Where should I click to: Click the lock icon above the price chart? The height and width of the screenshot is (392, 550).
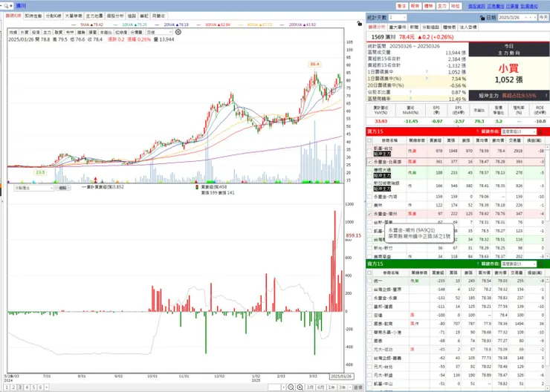point(359,24)
